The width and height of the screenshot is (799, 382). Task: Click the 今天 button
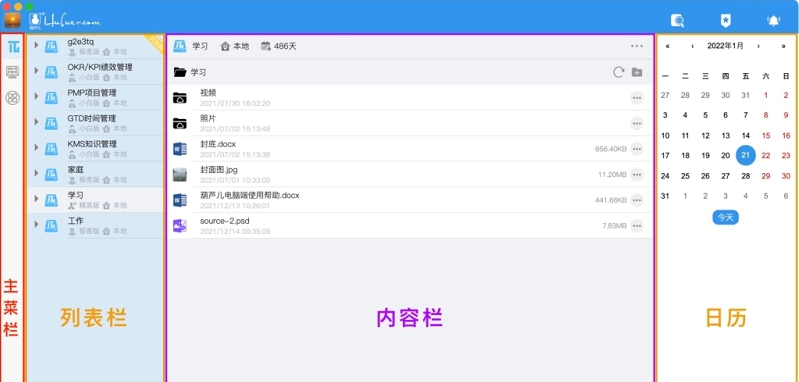pos(726,217)
